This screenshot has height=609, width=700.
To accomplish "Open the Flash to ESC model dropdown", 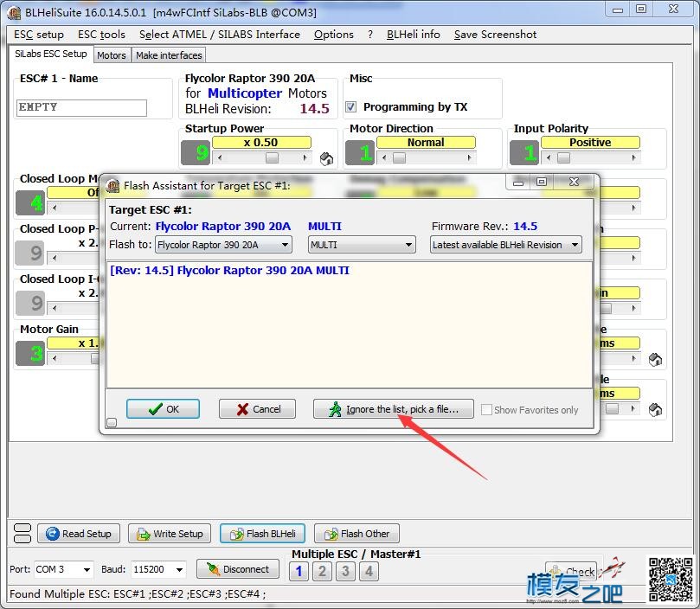I will [x=223, y=245].
